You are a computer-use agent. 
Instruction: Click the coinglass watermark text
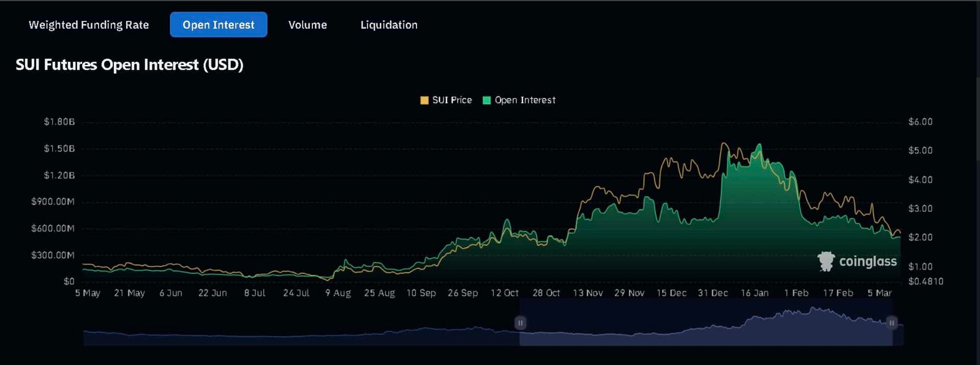(867, 262)
